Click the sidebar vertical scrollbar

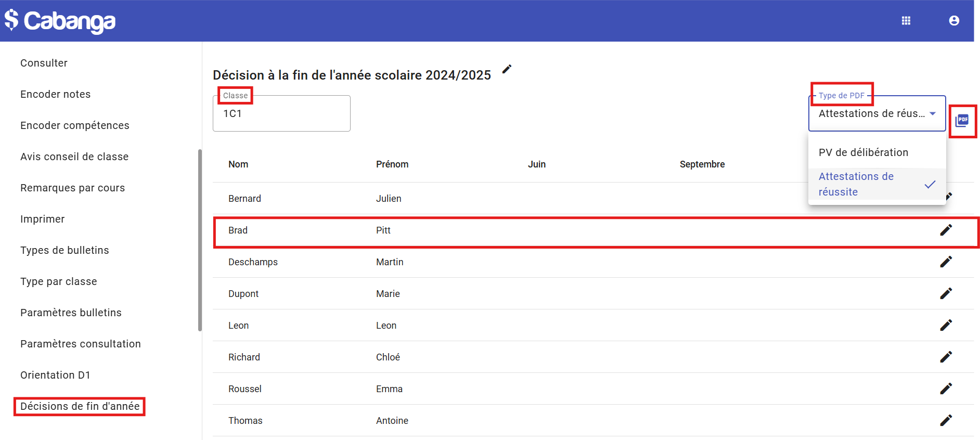tap(200, 239)
